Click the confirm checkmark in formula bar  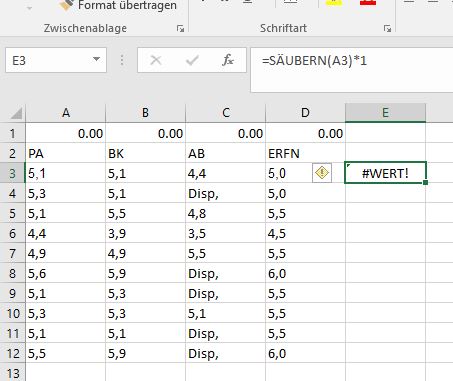192,60
